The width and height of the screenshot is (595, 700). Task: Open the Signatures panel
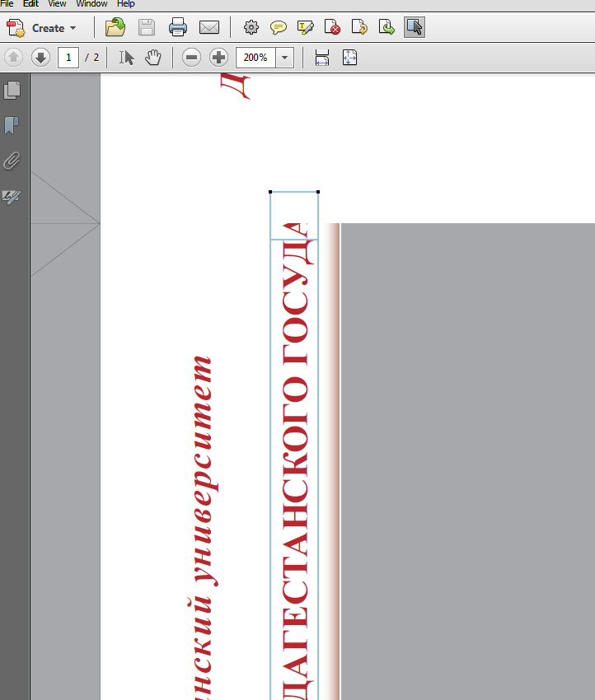click(x=12, y=197)
